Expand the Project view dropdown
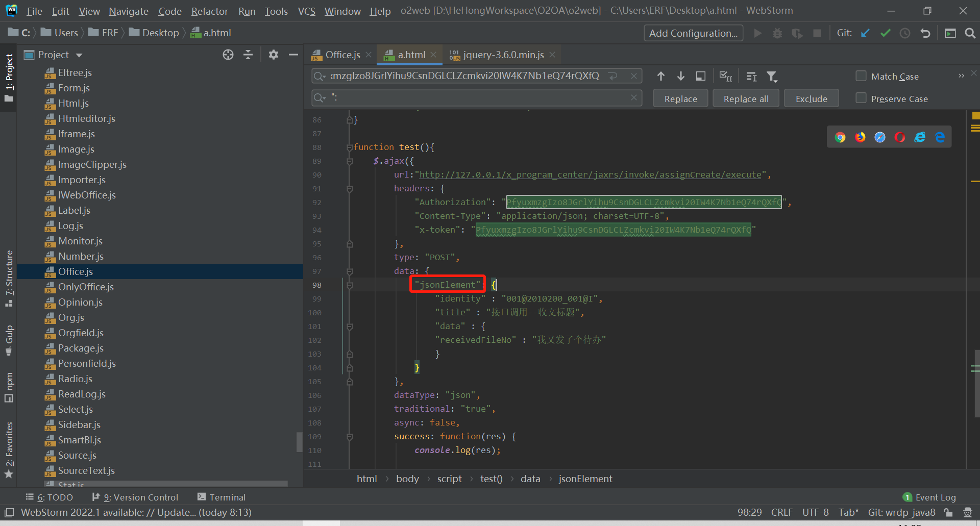Screen dimensions: 980x526 (79, 55)
